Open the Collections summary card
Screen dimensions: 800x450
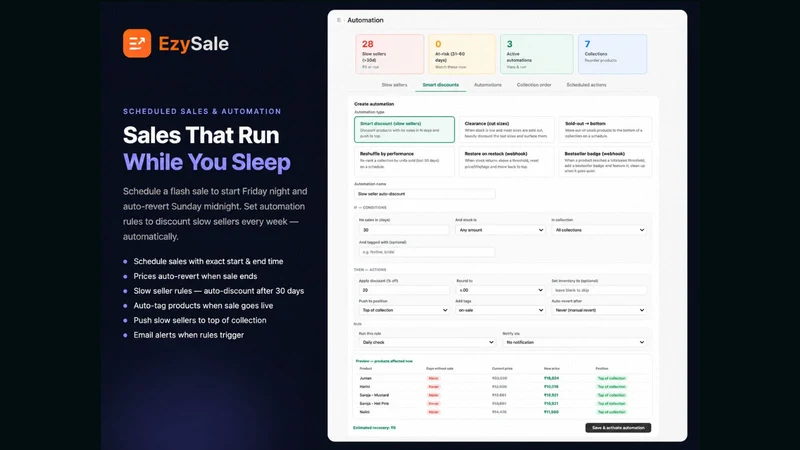612,54
